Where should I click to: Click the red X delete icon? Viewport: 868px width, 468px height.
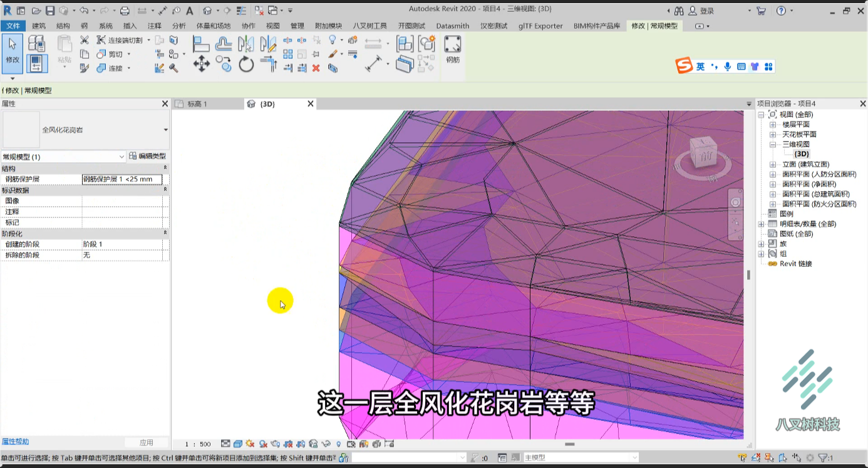pos(316,68)
